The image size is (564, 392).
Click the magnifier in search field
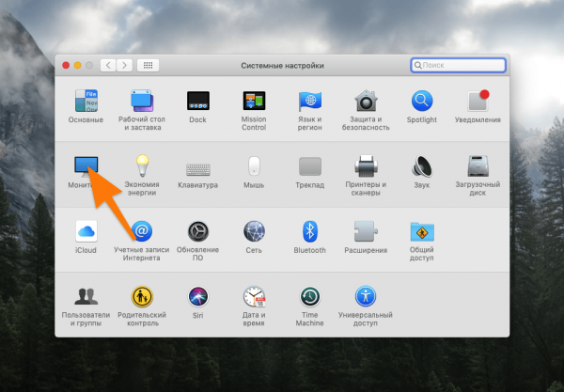(x=417, y=66)
